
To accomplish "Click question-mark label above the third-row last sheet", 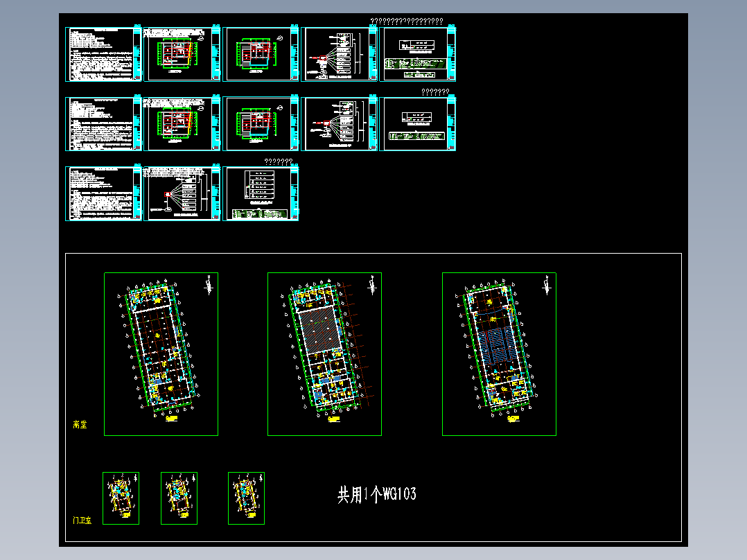I will click(x=279, y=162).
